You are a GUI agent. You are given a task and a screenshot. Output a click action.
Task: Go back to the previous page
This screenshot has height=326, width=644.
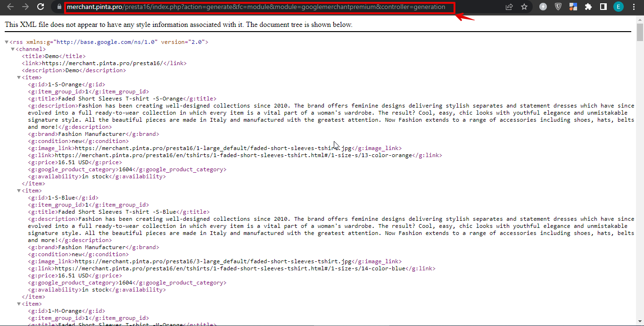tap(10, 7)
